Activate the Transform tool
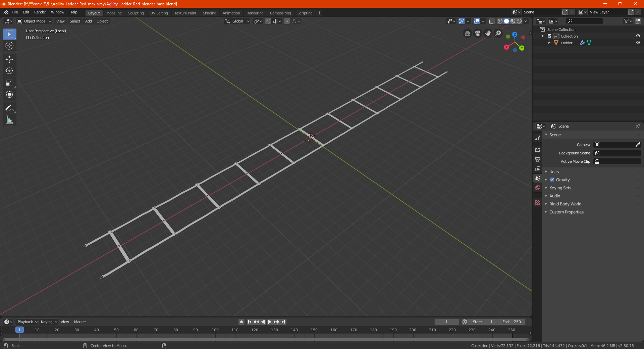This screenshot has height=349, width=644. [x=9, y=94]
